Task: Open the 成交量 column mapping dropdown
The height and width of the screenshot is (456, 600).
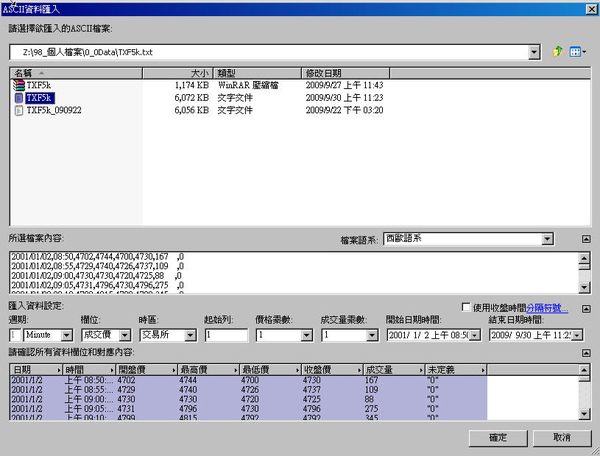Action: tap(421, 370)
